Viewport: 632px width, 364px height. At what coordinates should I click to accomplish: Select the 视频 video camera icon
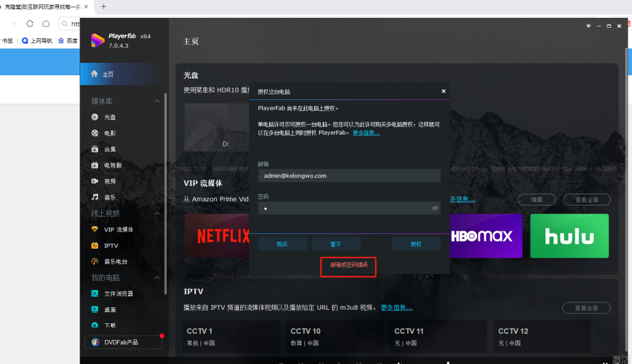click(94, 181)
